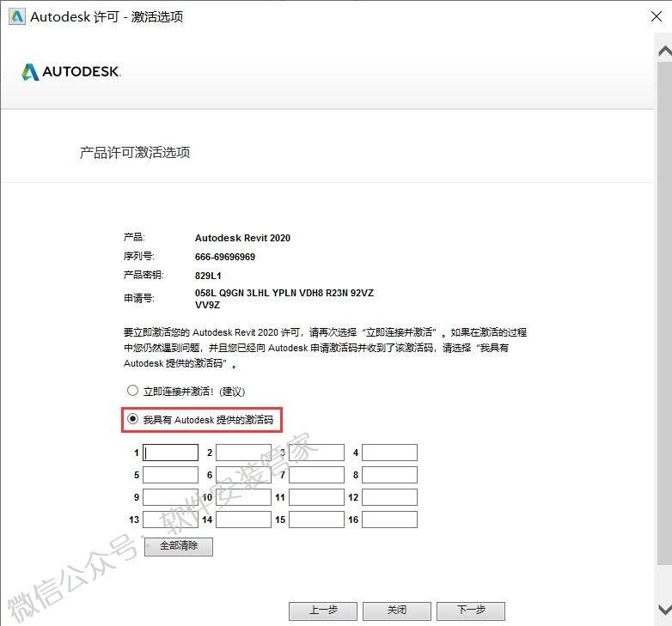The height and width of the screenshot is (626, 672).
Task: Focus activation code field 5
Action: pyautogui.click(x=170, y=475)
